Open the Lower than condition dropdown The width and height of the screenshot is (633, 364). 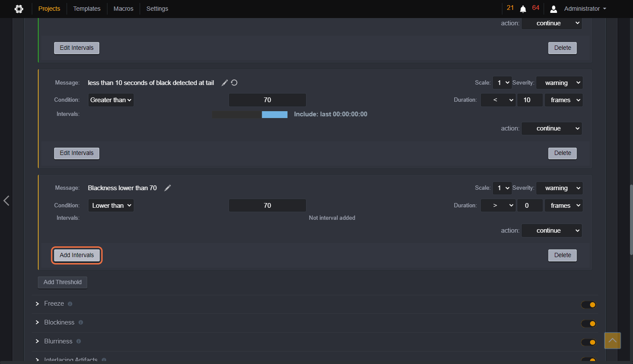tap(111, 206)
